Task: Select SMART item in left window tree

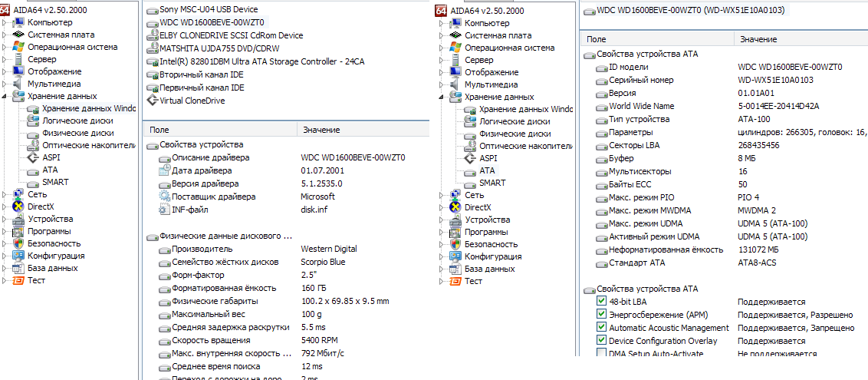Action: [55, 182]
